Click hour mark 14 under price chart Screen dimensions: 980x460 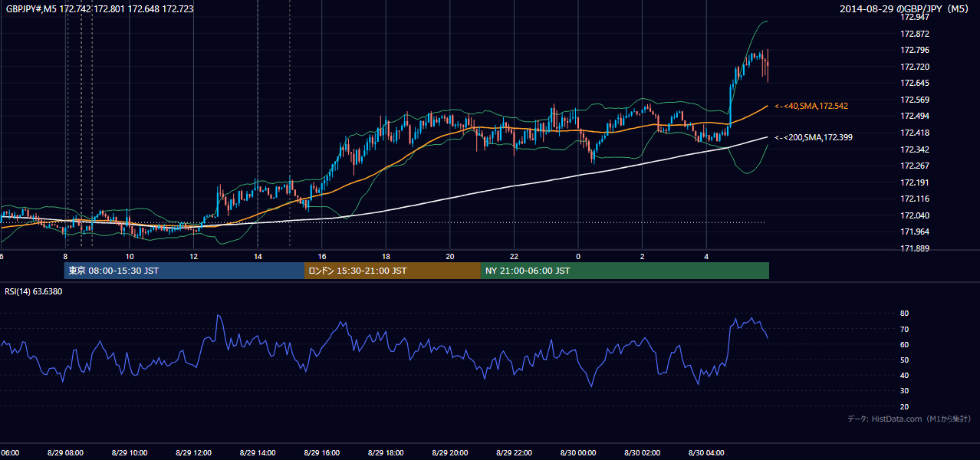point(258,256)
